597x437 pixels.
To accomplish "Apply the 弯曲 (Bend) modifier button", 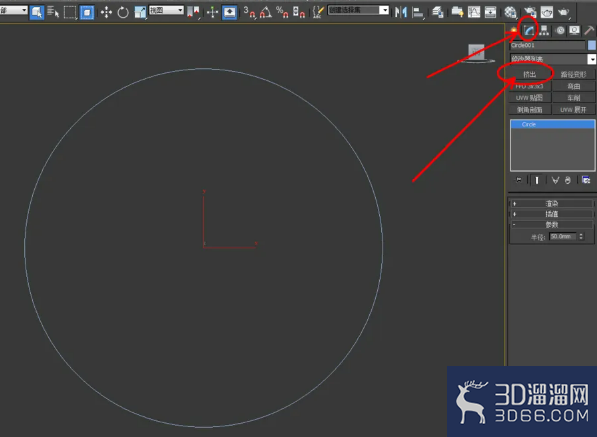I will [x=573, y=86].
